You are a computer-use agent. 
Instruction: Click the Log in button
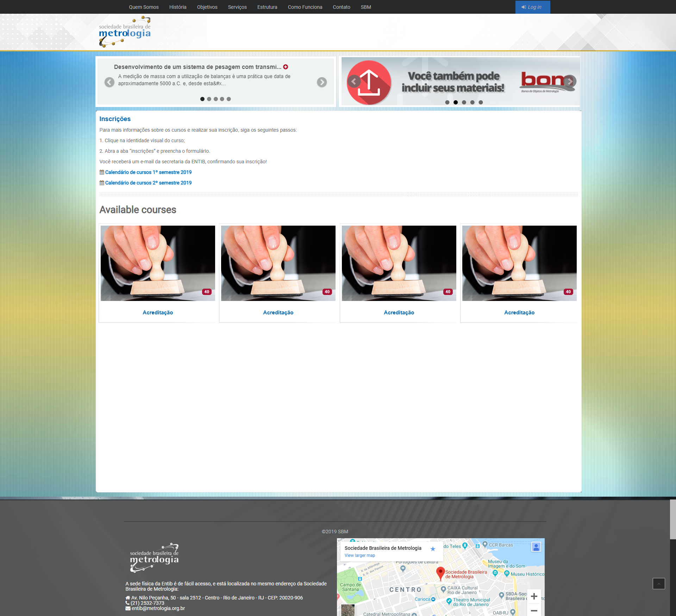(x=533, y=7)
